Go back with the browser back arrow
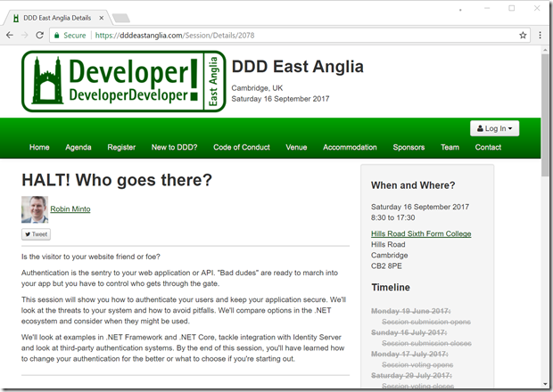Viewport: 553px width, 392px height. tap(10, 36)
